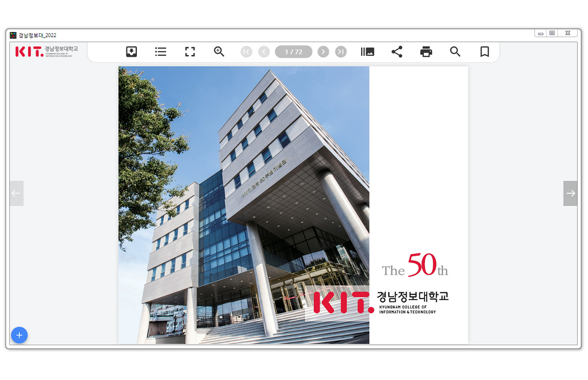Click the download icon in the toolbar
Image resolution: width=588 pixels, height=380 pixels.
coord(131,52)
